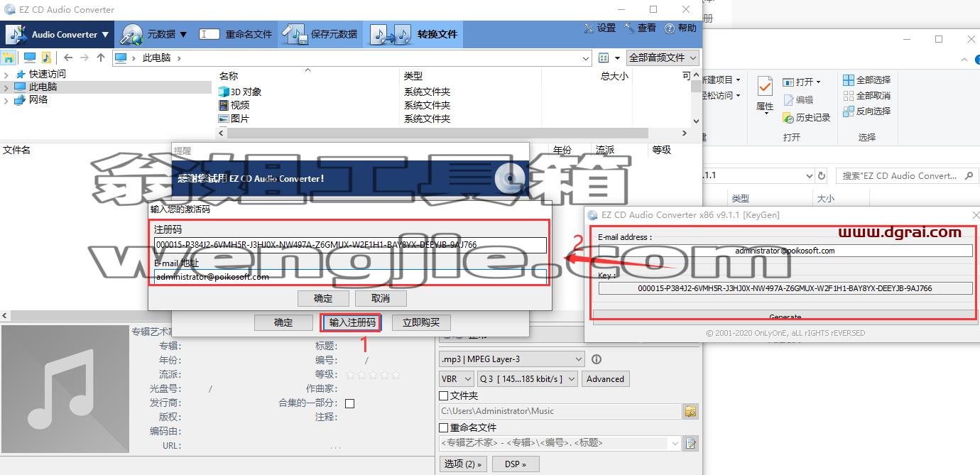This screenshot has height=475, width=980.
Task: Click the 输入注册码 button
Action: 351,322
